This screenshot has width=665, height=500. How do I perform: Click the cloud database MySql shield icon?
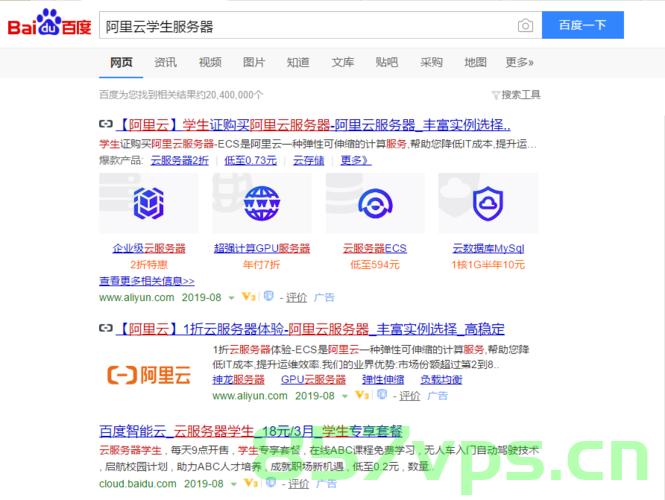tap(488, 204)
